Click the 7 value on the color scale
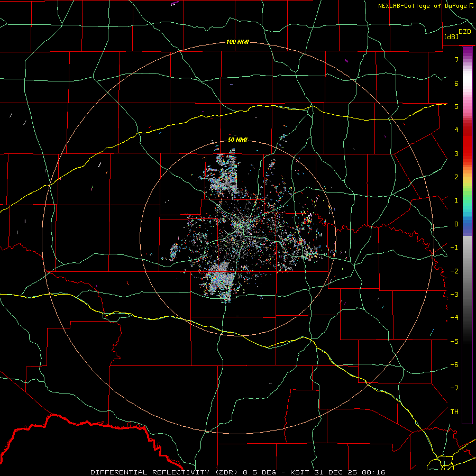476x476 pixels. point(456,59)
